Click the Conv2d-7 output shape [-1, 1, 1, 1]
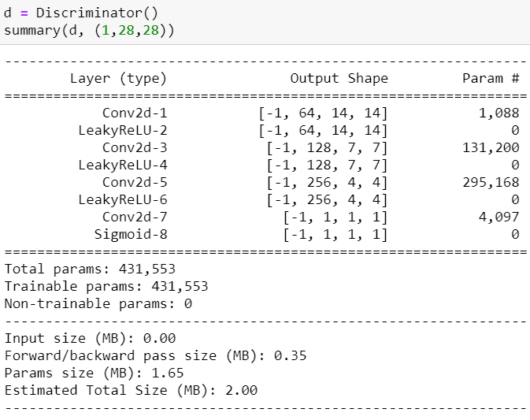The image size is (530, 420). 335,217
